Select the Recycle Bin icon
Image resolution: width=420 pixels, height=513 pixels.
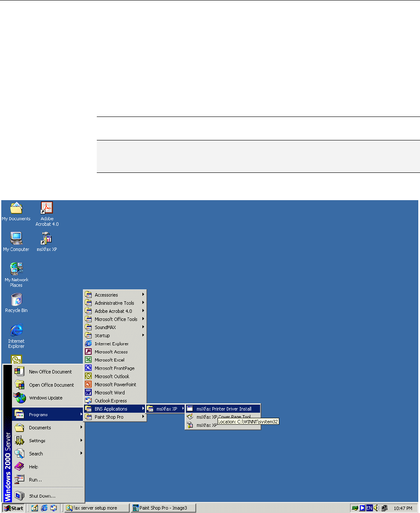point(16,303)
